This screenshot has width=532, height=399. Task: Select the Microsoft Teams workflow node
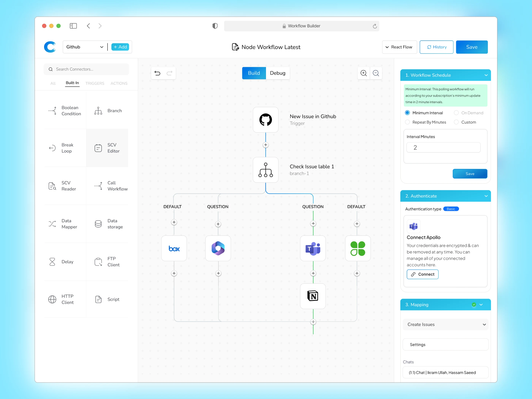tap(313, 249)
